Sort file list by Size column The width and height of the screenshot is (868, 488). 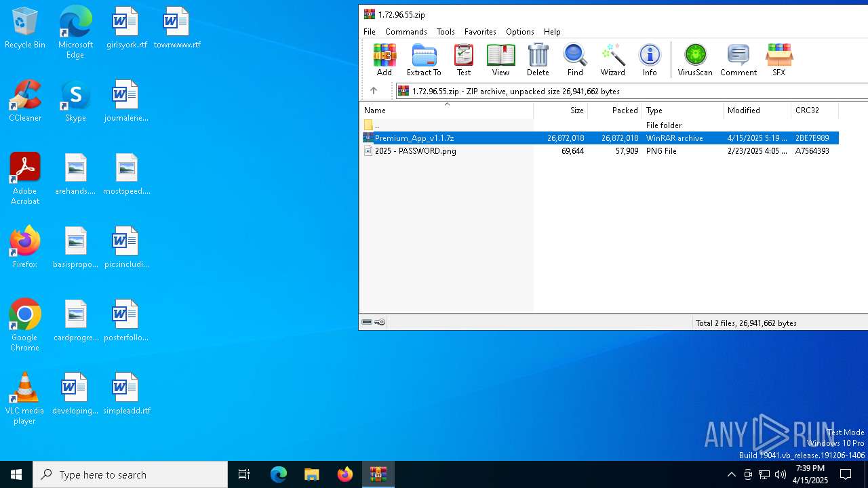[560, 110]
